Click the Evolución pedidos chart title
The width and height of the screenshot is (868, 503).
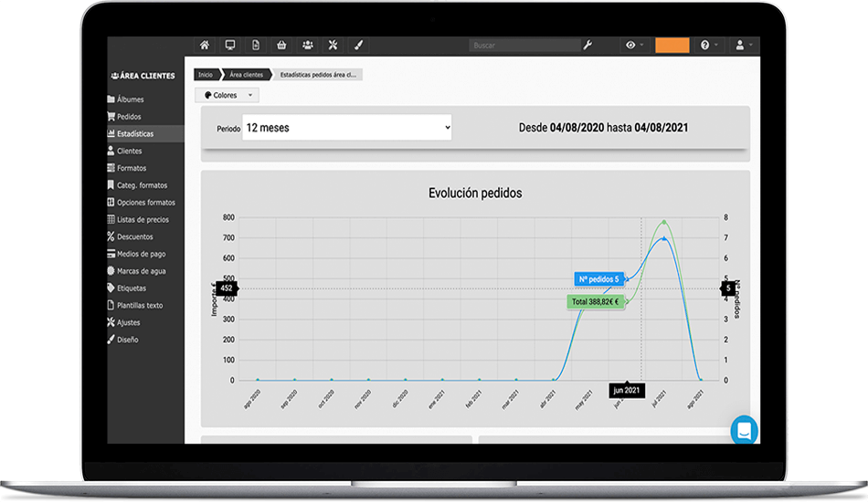point(475,194)
